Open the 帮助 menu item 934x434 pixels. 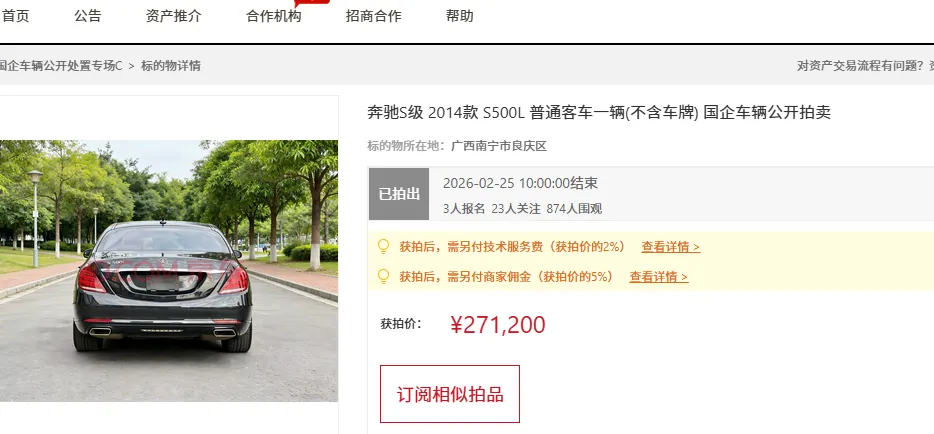click(x=459, y=16)
